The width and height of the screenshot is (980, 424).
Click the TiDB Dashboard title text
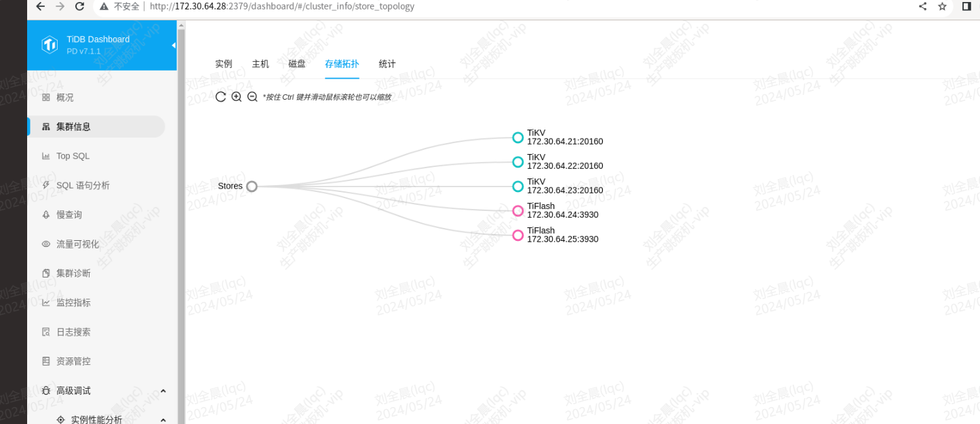[x=98, y=39]
